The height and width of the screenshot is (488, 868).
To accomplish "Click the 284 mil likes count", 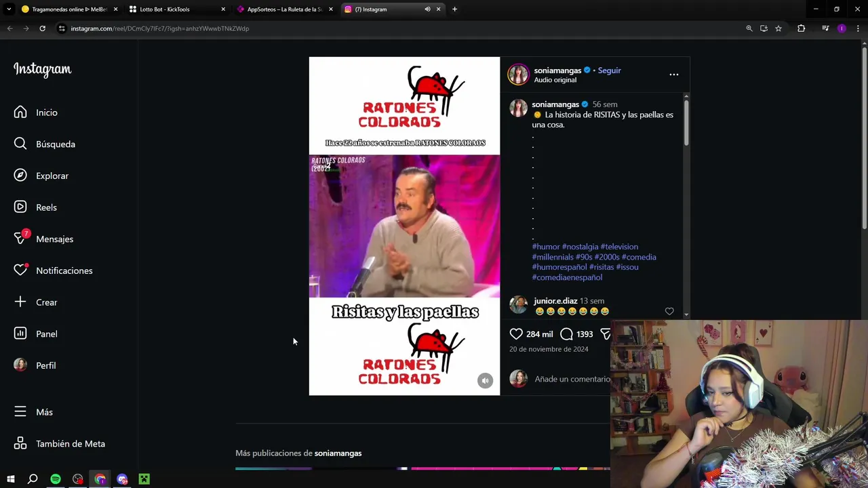I will 539,334.
